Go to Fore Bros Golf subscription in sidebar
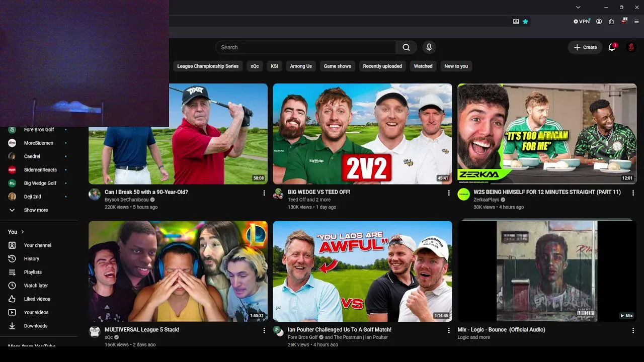 coord(39,130)
